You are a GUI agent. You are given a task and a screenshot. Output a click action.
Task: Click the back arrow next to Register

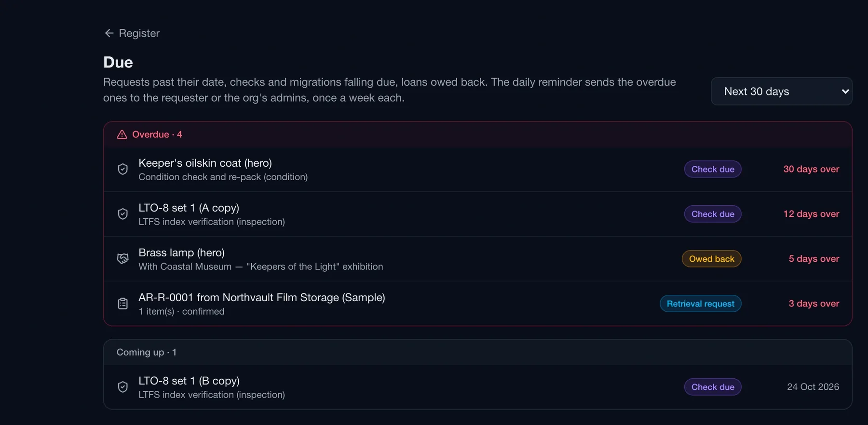[x=109, y=33]
